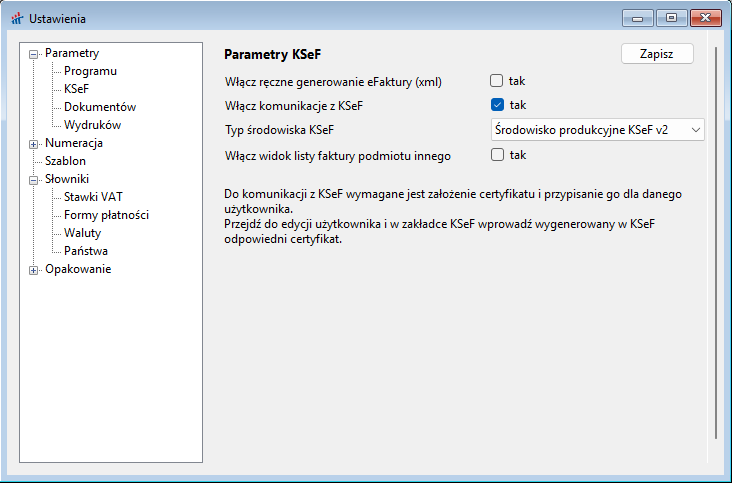Uncheck Włącz komunikacje z KSeF checkbox
The height and width of the screenshot is (483, 732).
point(496,104)
